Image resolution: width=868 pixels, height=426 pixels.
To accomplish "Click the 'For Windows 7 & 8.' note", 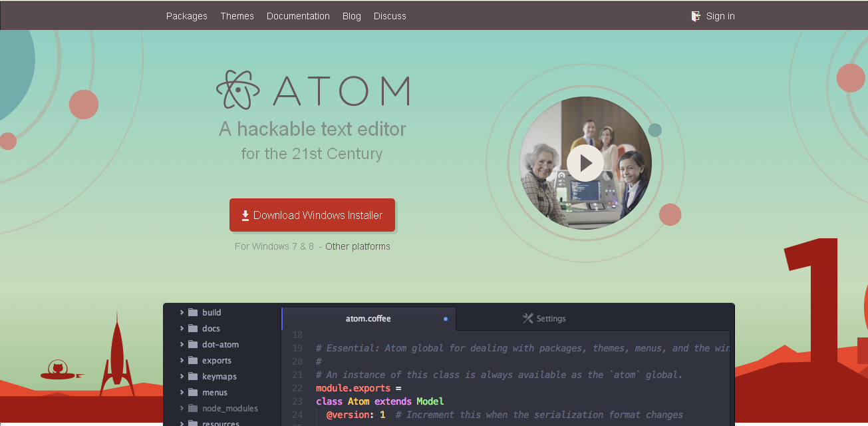I will tap(275, 246).
